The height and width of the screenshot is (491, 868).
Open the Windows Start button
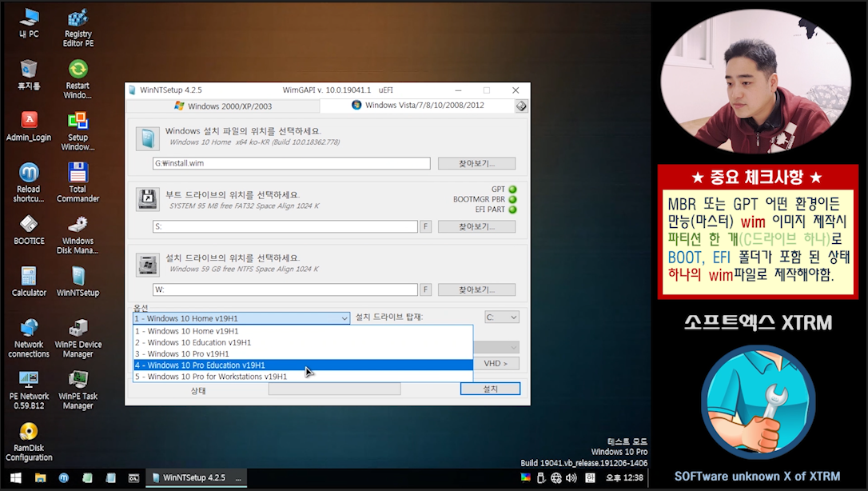coord(15,477)
